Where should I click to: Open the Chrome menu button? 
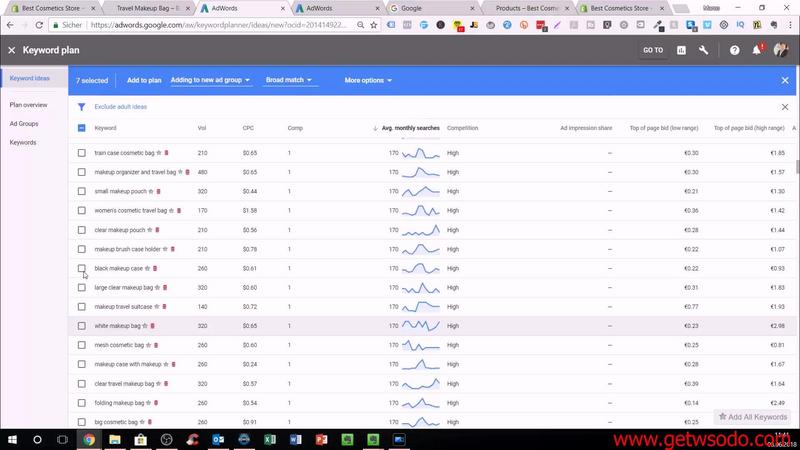790,24
